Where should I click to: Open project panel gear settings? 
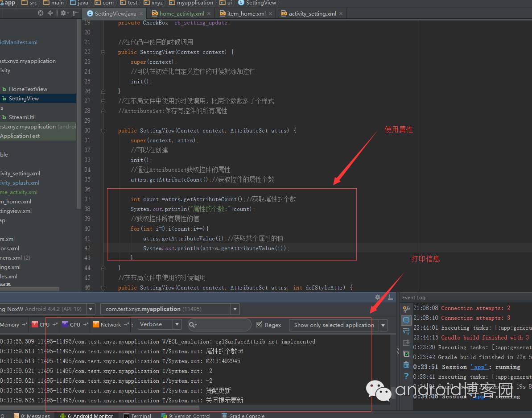tap(63, 13)
